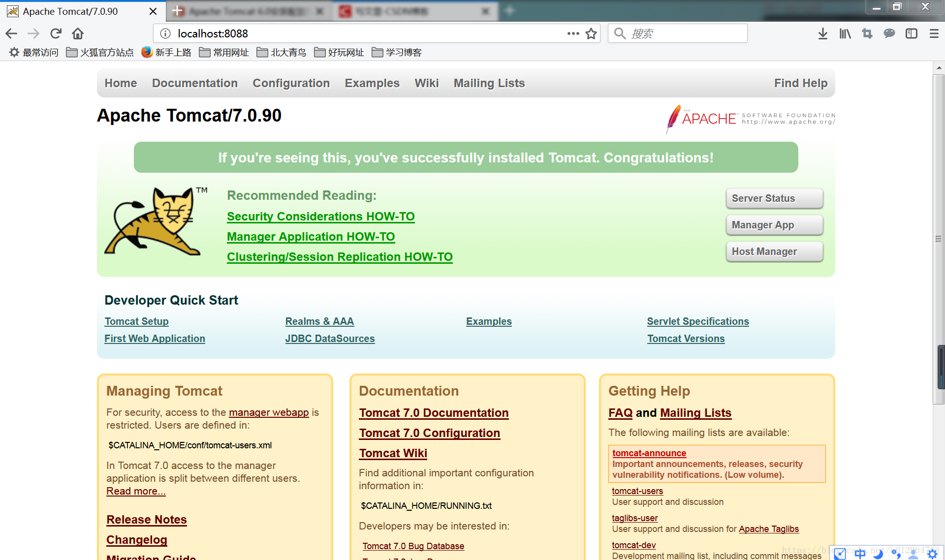
Task: Toggle the sidebar panel icon
Action: point(912,33)
